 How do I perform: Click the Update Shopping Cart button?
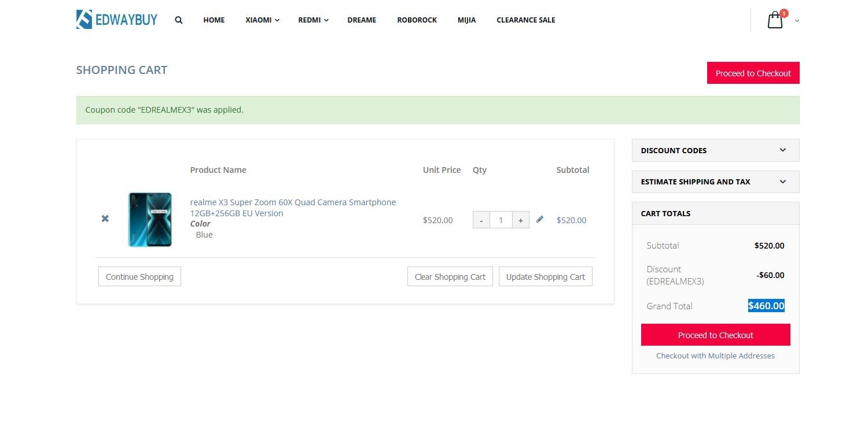[x=545, y=276]
